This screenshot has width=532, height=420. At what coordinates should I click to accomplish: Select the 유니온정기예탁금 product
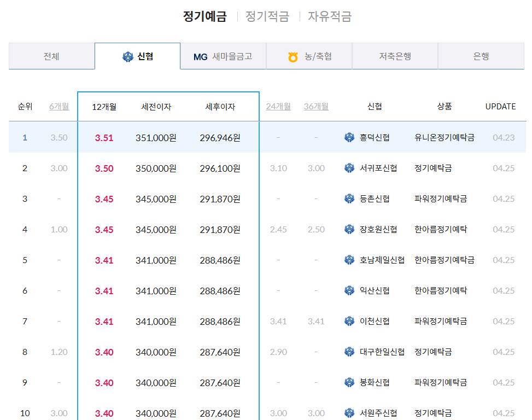pos(444,137)
